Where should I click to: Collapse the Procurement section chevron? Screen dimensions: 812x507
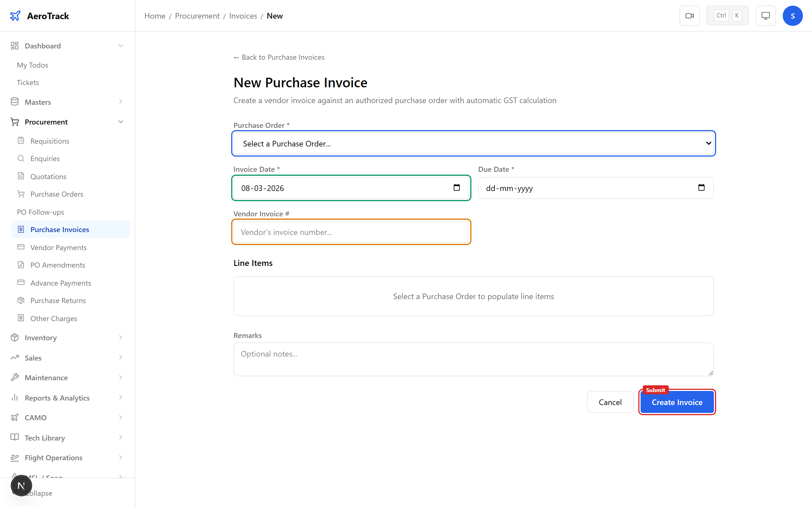coord(120,121)
